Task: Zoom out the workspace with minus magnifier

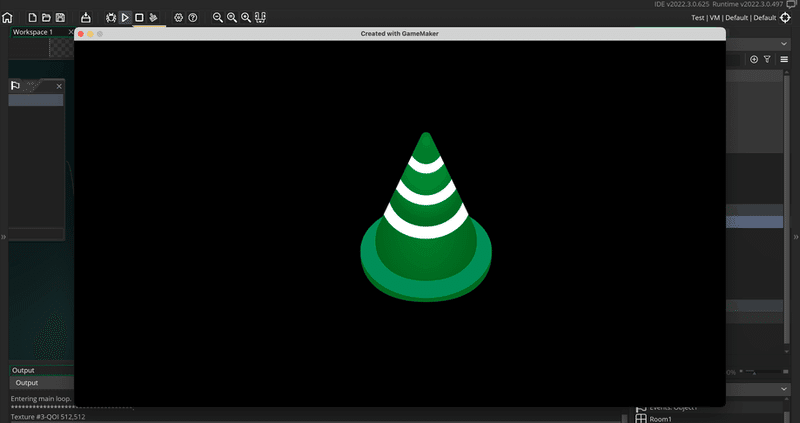Action: pyautogui.click(x=218, y=18)
